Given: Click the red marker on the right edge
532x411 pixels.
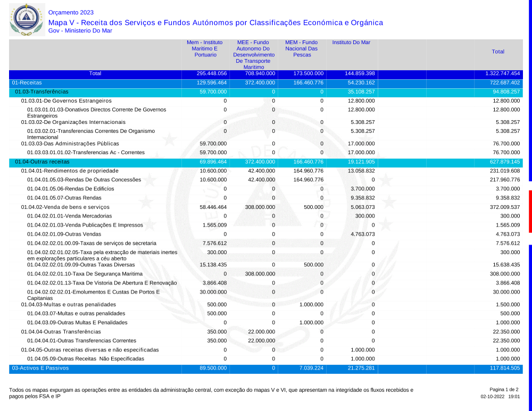Looking at the screenshot, I should (x=530, y=211).
